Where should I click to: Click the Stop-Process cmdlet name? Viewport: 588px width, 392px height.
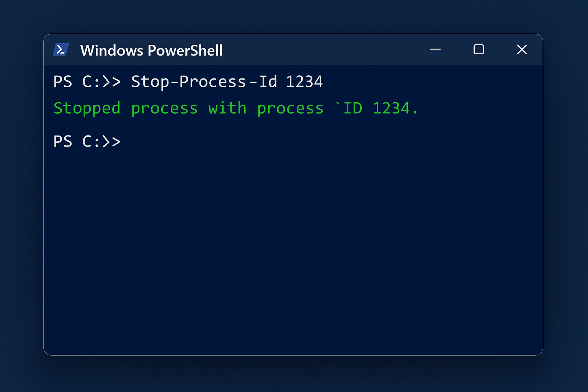[x=189, y=81]
